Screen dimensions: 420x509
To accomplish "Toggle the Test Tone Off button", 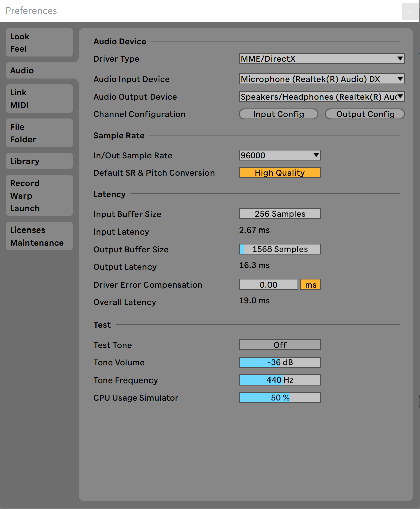I will (x=280, y=345).
